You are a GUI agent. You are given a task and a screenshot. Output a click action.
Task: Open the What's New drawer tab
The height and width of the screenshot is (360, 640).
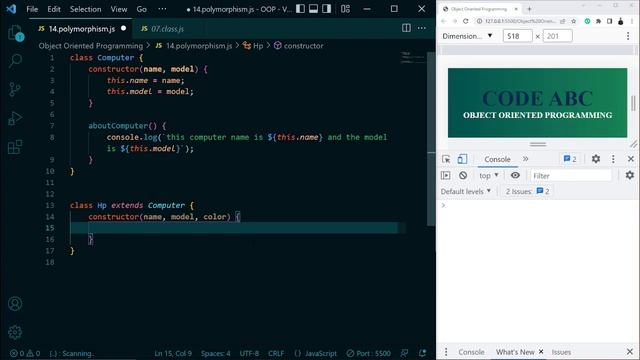[515, 352]
